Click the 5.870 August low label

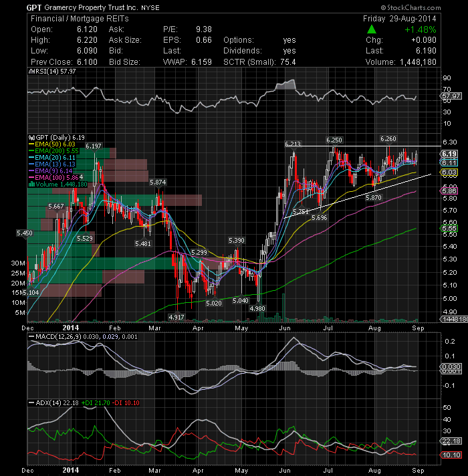point(374,198)
